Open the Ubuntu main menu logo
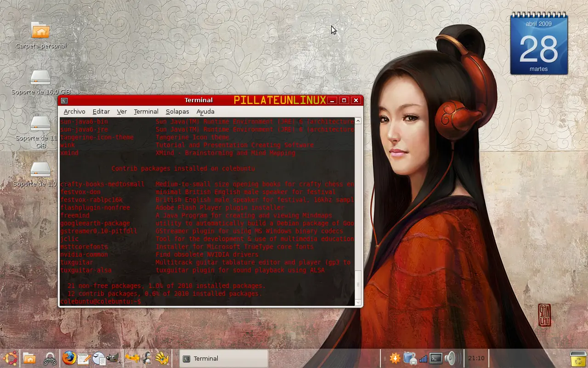 point(10,358)
